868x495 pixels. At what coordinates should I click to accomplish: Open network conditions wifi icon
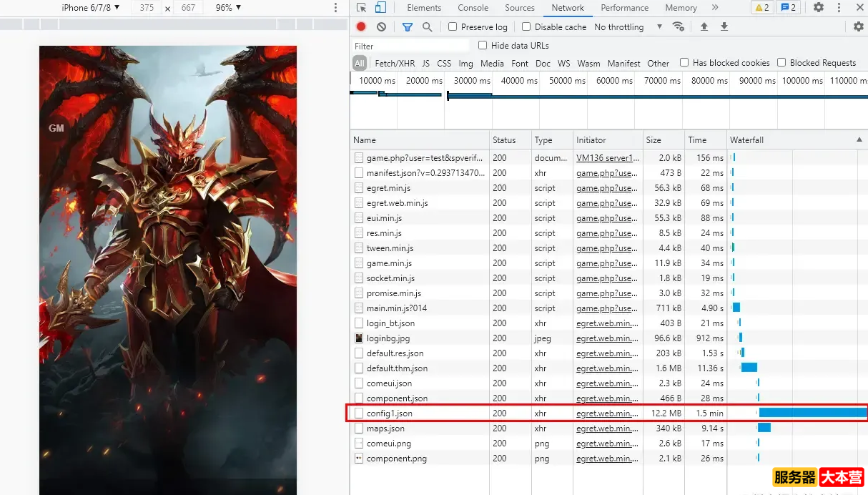[679, 27]
